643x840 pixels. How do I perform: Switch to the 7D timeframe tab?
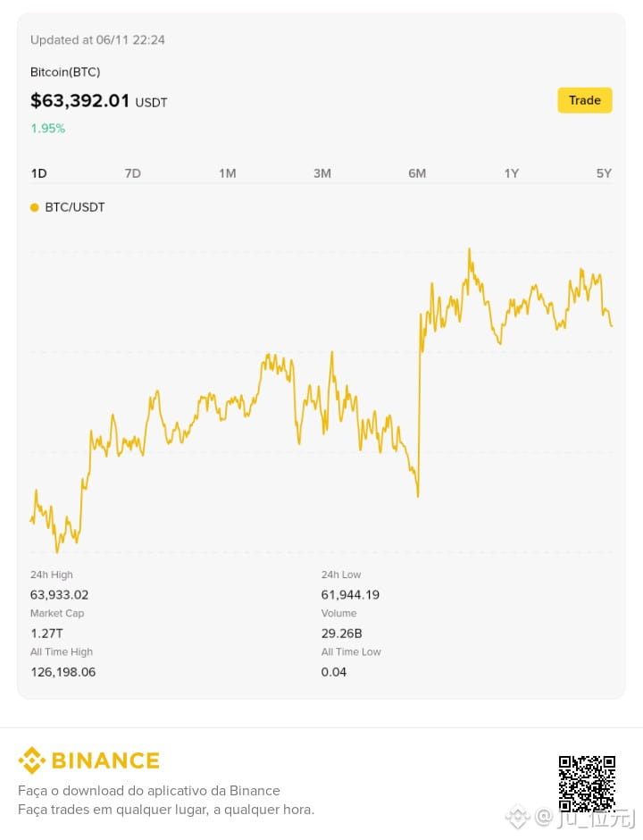(133, 173)
